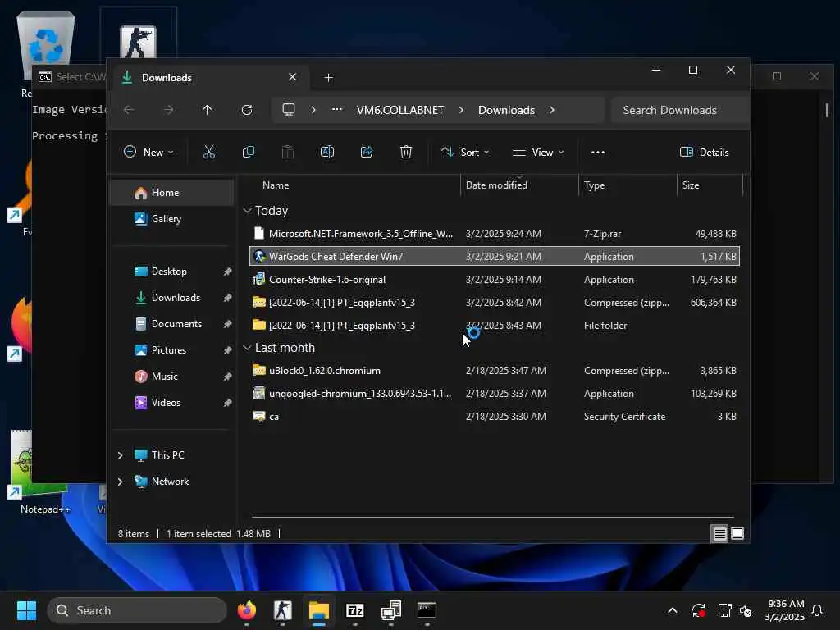Sort by the Size column header
This screenshot has width=840, height=630.
(x=710, y=185)
